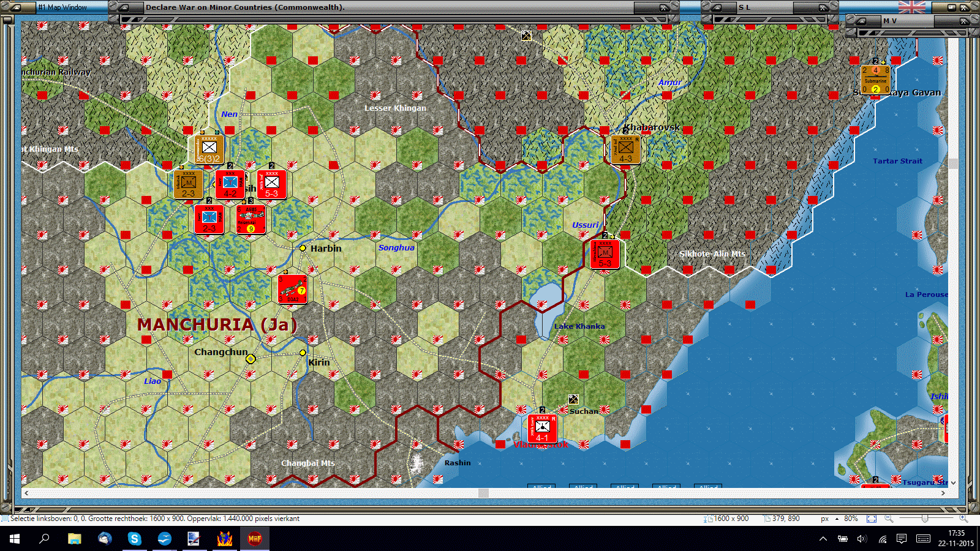Switch to the WiF game taskbar icon
The width and height of the screenshot is (980, 551).
tap(255, 539)
